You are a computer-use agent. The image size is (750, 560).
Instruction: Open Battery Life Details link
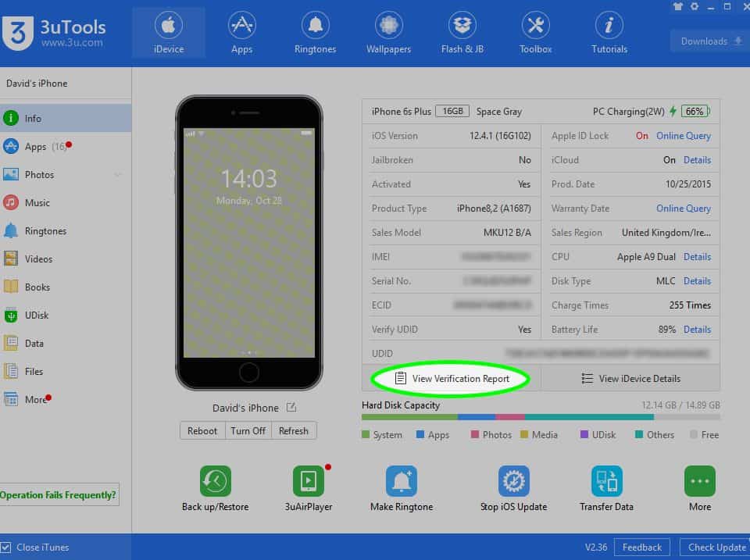pyautogui.click(x=697, y=330)
